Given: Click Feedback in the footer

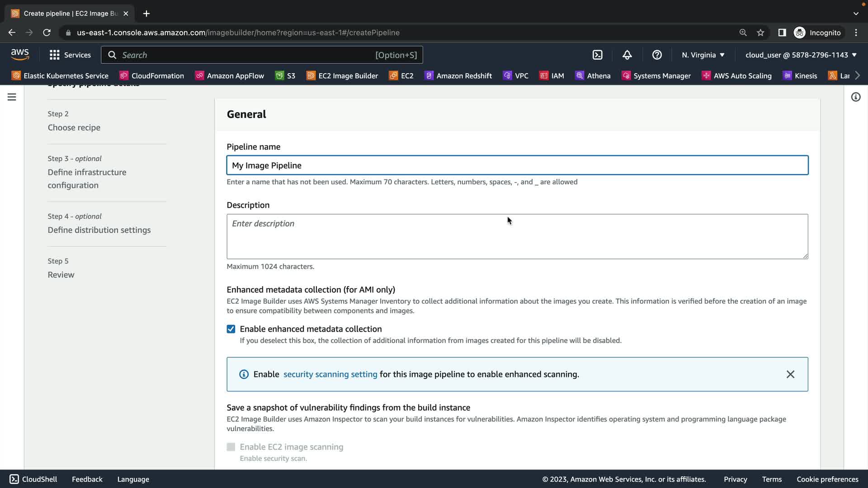Looking at the screenshot, I should [87, 479].
